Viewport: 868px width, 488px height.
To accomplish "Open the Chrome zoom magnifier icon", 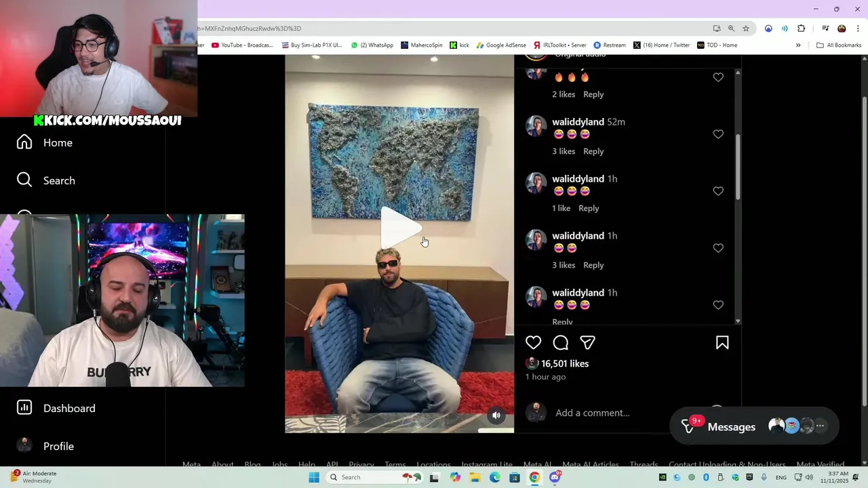I will point(731,28).
